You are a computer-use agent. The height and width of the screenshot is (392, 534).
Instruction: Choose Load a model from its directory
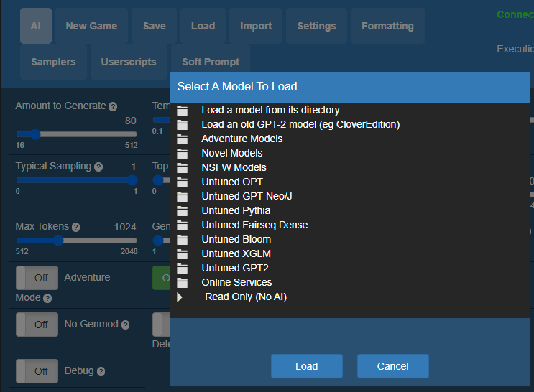[270, 110]
